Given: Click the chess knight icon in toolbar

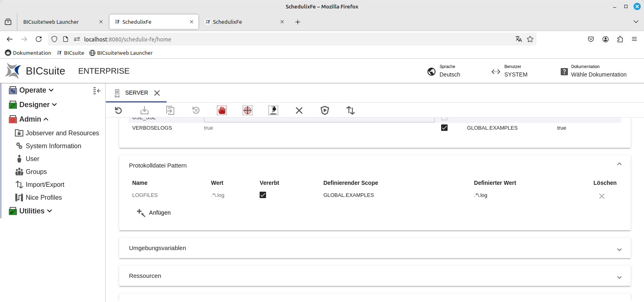Looking at the screenshot, I should [273, 110].
